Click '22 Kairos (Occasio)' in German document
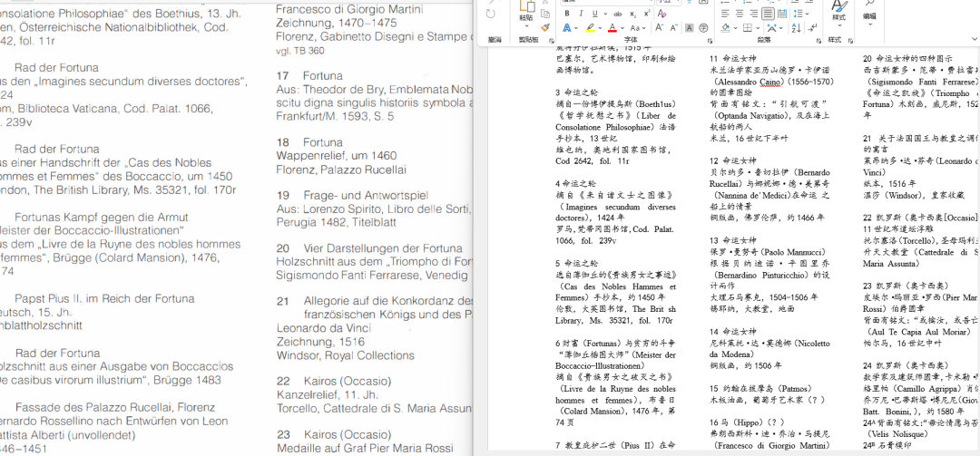 [334, 381]
